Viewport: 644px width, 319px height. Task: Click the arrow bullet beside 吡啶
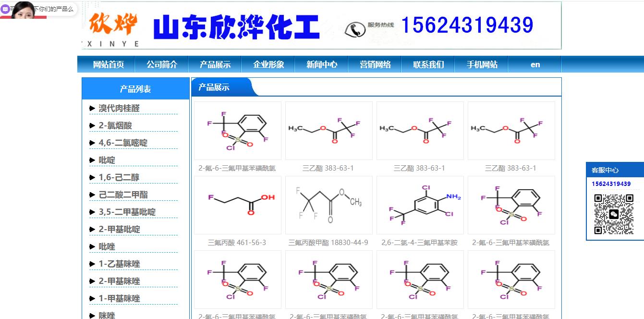[91, 160]
